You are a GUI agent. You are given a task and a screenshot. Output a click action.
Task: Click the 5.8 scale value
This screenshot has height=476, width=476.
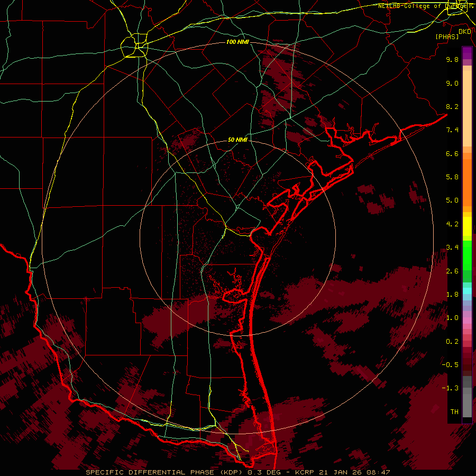coord(452,177)
